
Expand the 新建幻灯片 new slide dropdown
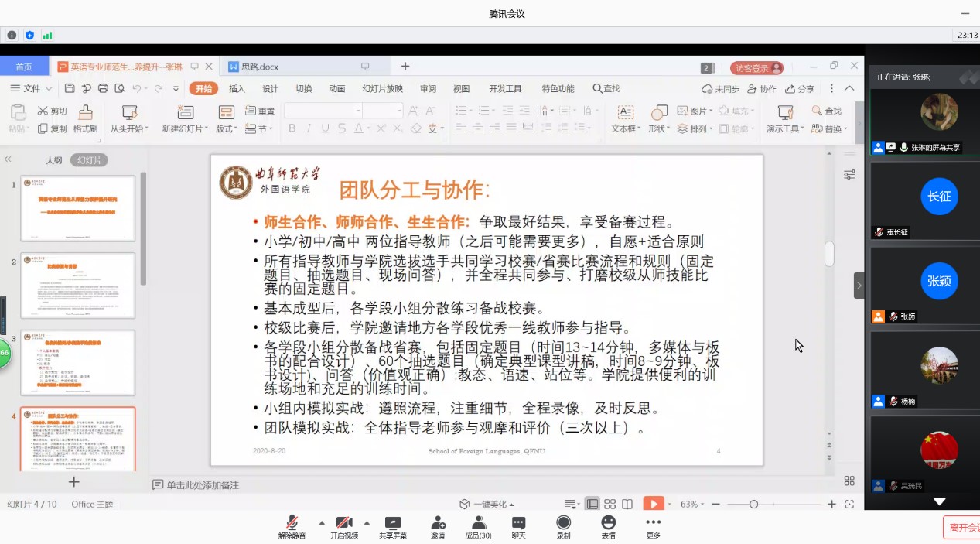[186, 129]
